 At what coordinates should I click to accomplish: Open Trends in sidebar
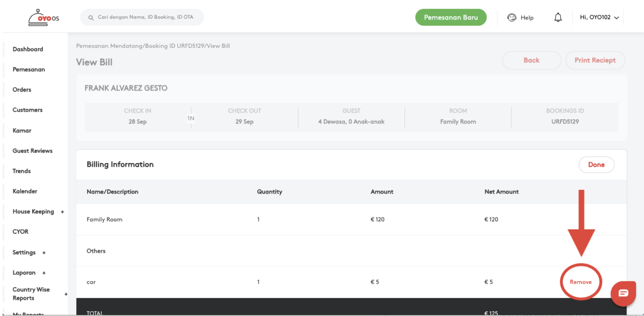tap(21, 171)
